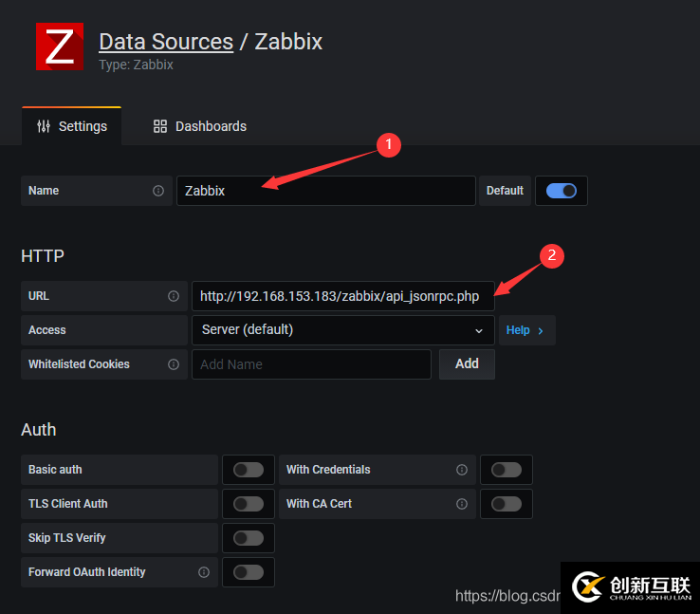Click the Basic auth label
This screenshot has width=700, height=614.
coord(55,470)
